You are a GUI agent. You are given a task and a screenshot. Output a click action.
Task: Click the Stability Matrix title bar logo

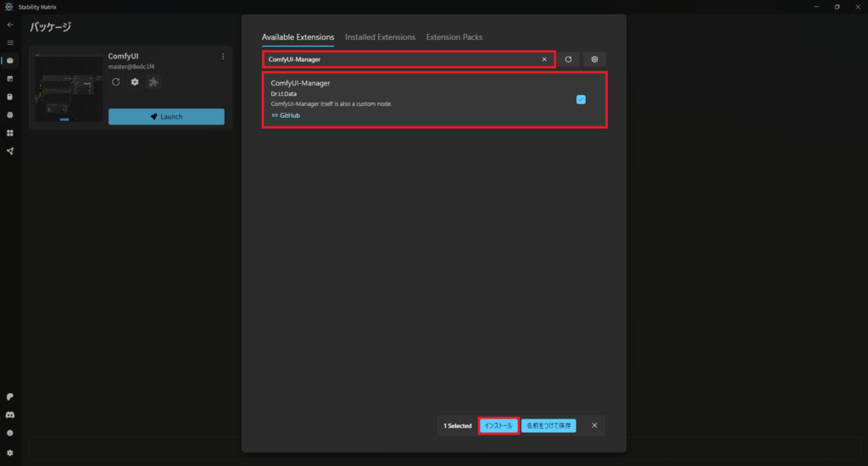pos(8,7)
